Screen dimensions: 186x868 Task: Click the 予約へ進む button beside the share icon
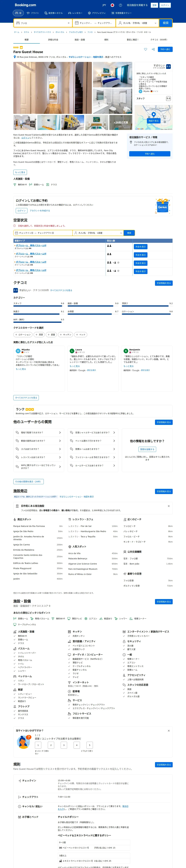[x=165, y=49]
